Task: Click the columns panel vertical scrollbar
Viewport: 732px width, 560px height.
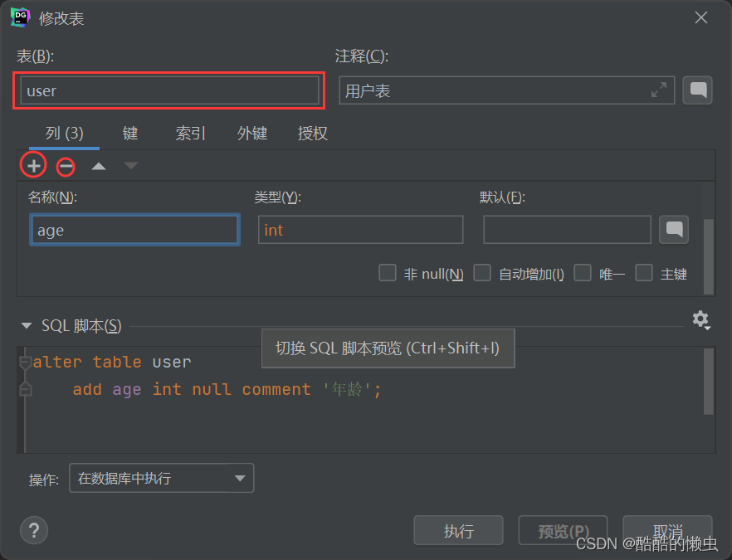Action: [709, 256]
